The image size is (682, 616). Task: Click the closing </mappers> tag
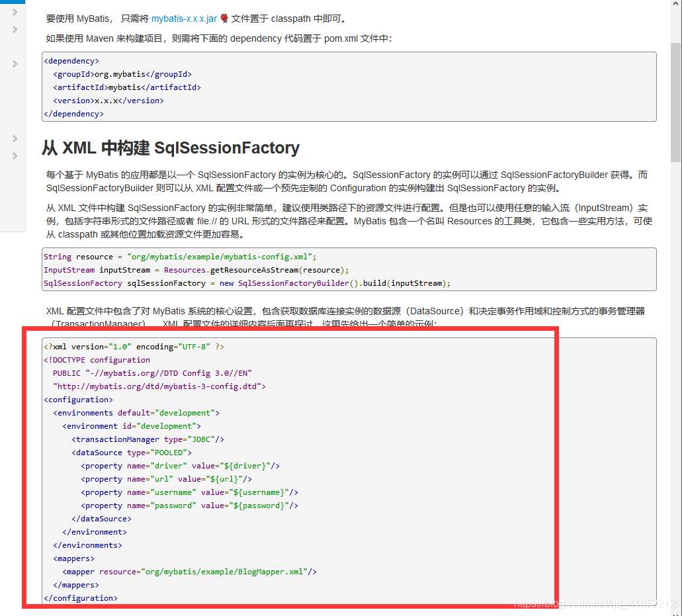click(x=75, y=585)
